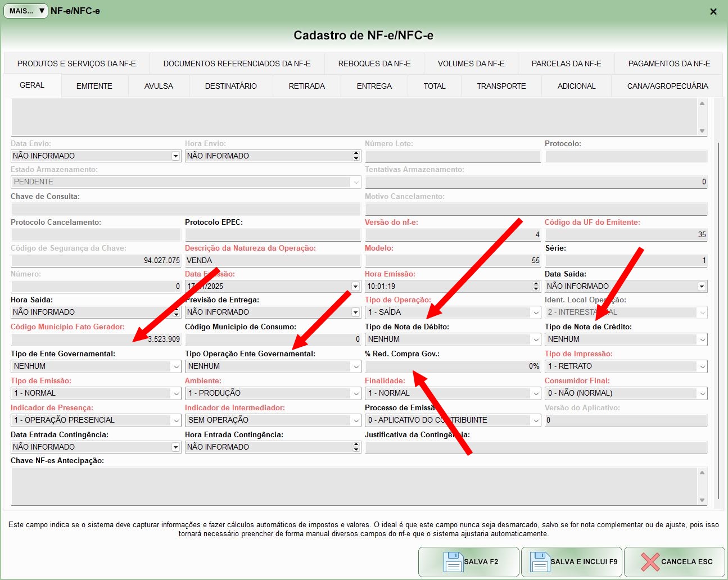The image size is (728, 580).
Task: Increase Hora Emissão with the up spinner
Action: 536,283
